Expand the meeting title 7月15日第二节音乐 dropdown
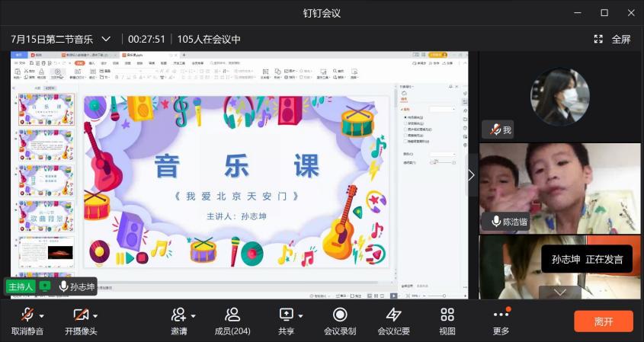This screenshot has width=644, height=342. [106, 39]
